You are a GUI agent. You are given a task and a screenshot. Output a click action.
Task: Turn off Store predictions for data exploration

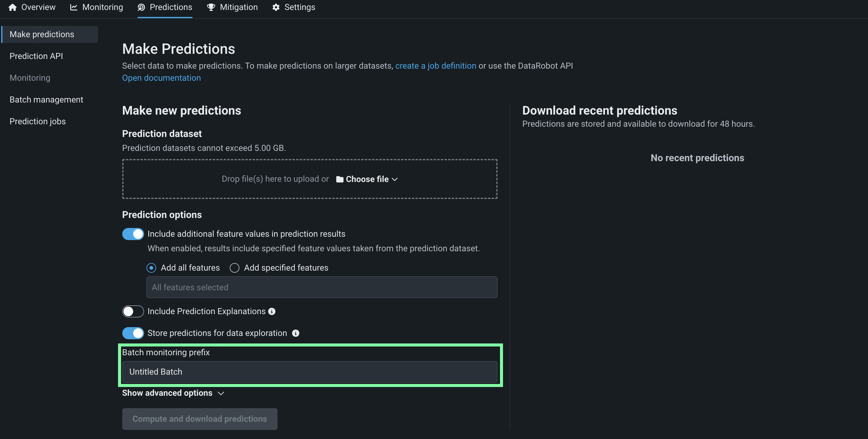pyautogui.click(x=133, y=333)
